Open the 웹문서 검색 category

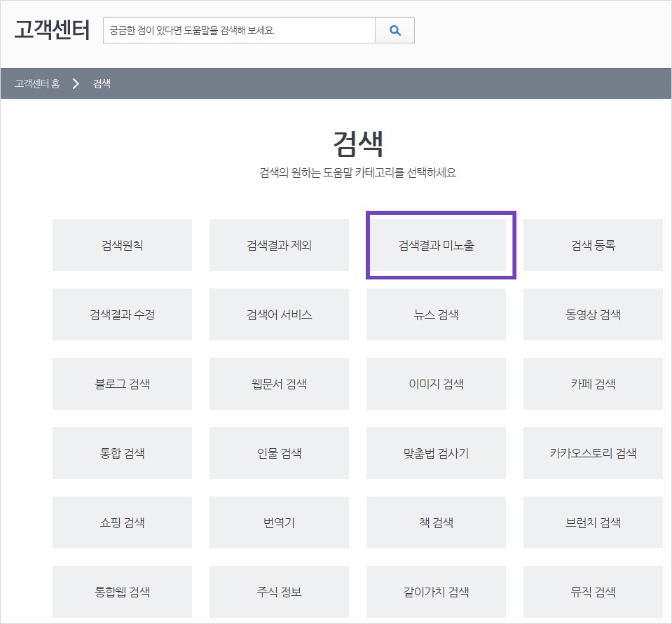(x=279, y=384)
